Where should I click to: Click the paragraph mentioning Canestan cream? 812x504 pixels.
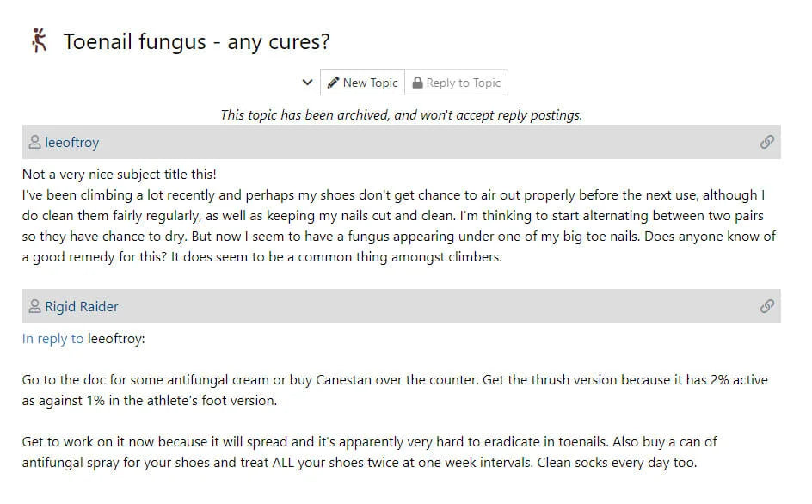395,390
